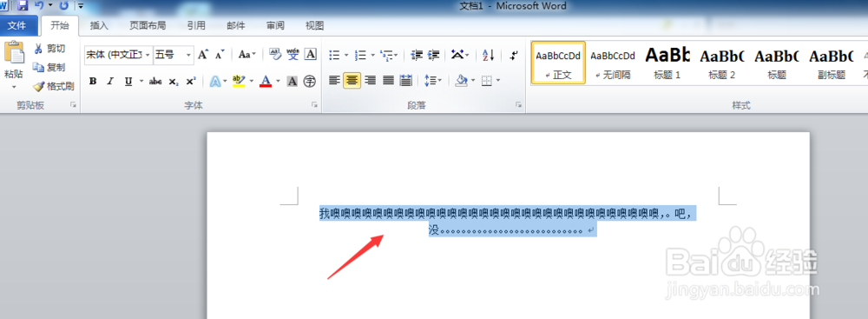This screenshot has height=319, width=868.
Task: Click the Redo icon in quick access toolbar
Action: click(x=63, y=5)
